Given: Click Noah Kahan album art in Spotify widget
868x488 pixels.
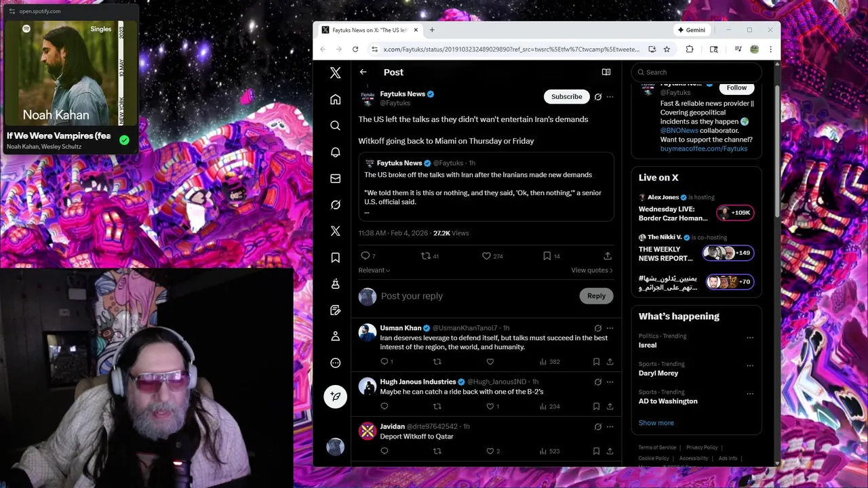Looking at the screenshot, I should click(x=70, y=73).
